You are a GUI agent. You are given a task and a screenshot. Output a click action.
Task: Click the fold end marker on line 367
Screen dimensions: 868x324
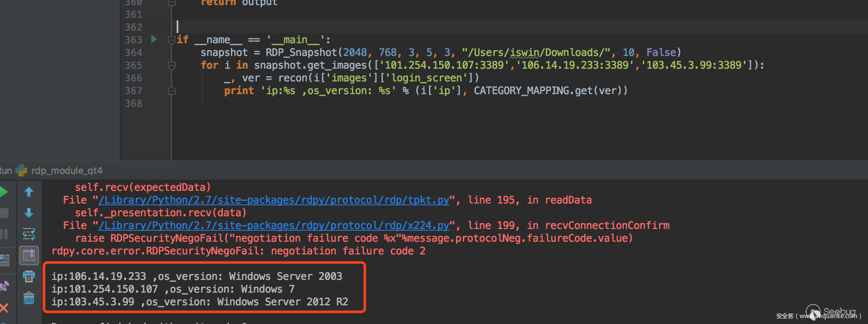point(172,91)
